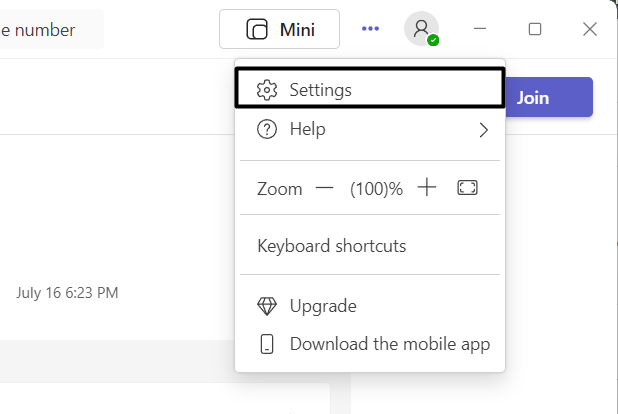The height and width of the screenshot is (414, 618).
Task: Open the three-dots more options menu
Action: tap(371, 29)
